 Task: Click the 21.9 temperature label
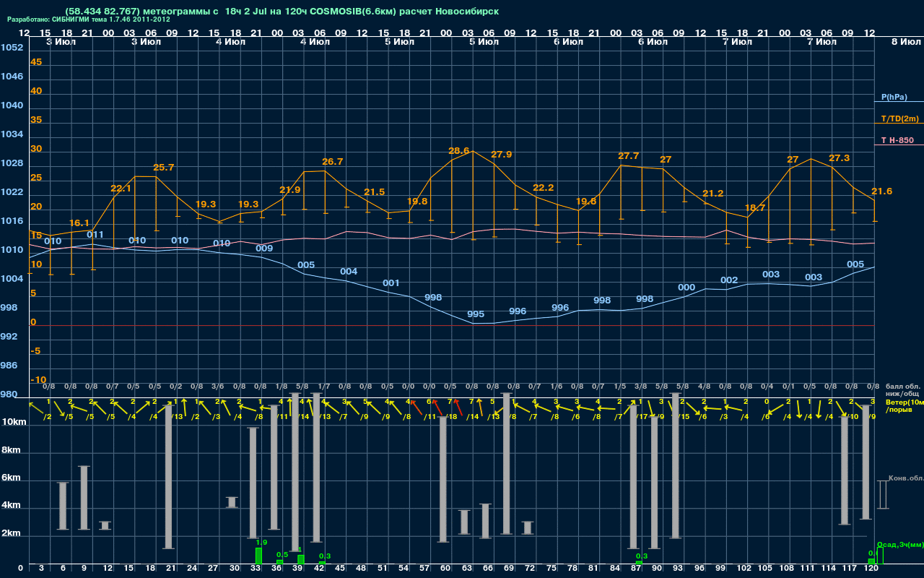(290, 190)
